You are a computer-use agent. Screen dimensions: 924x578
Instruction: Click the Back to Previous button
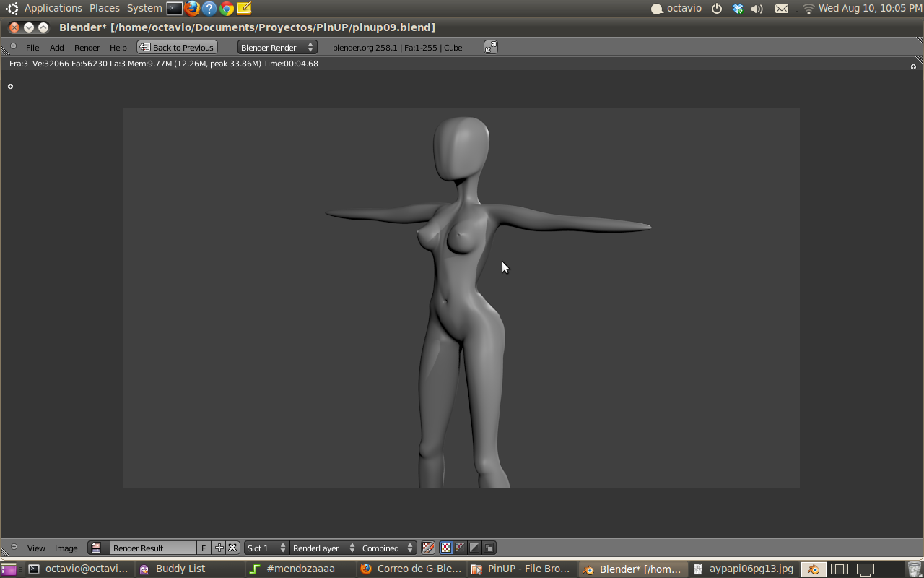pyautogui.click(x=177, y=47)
